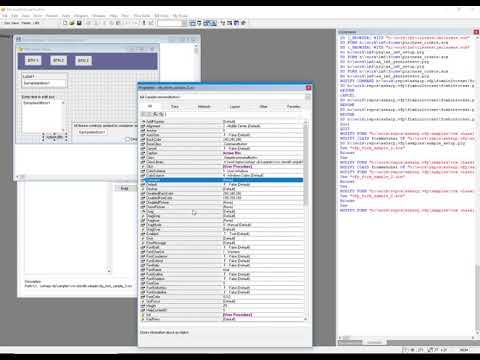This screenshot has height=360, width=480.
Task: Open the database dropdown in the toolbar
Action: (184, 23)
